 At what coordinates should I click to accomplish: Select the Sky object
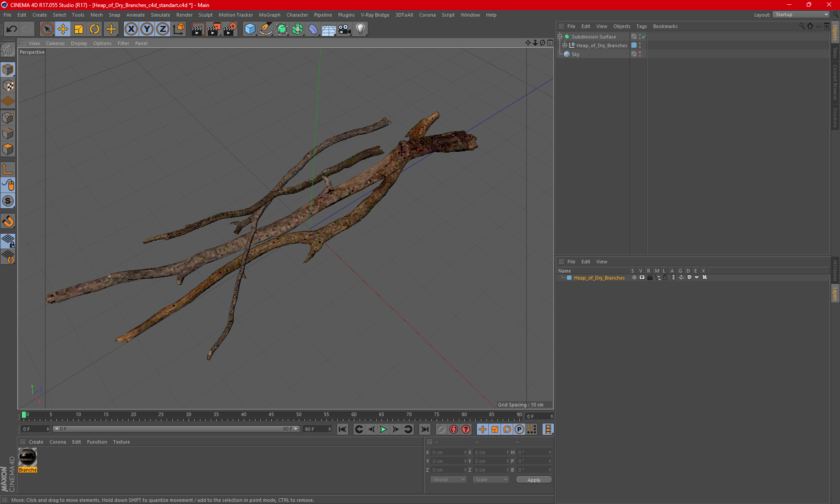(575, 54)
